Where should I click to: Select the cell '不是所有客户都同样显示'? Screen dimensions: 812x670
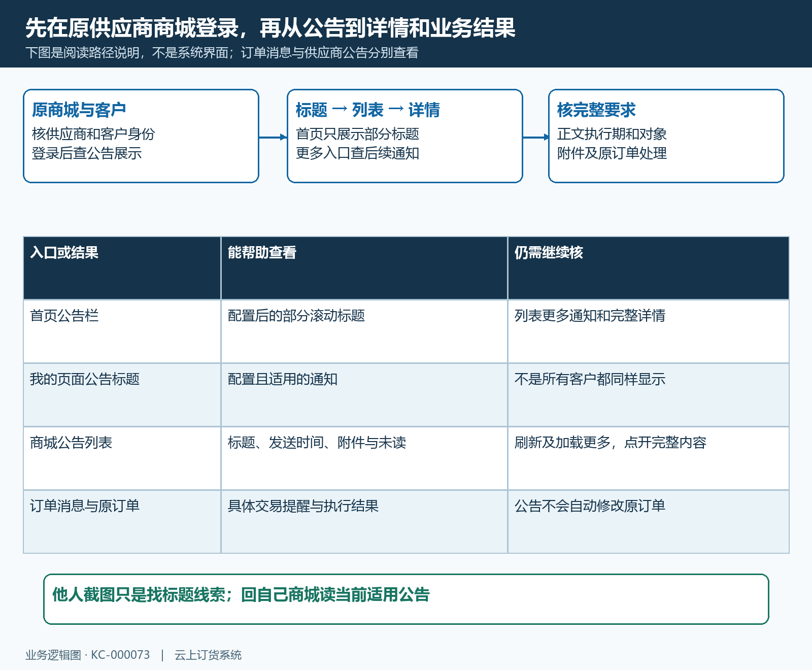(x=649, y=395)
